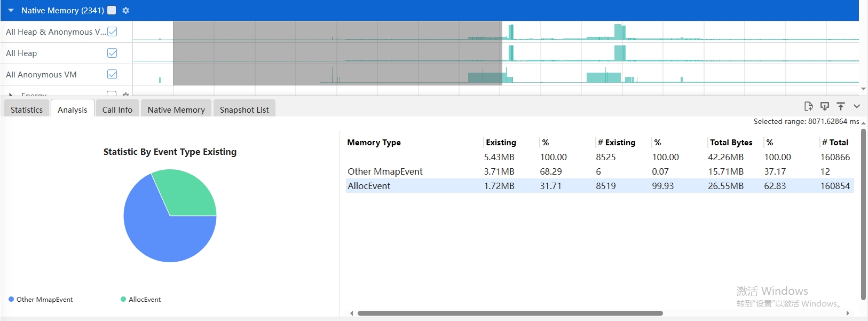Click the horizontal scrollbar left arrow

click(351, 314)
